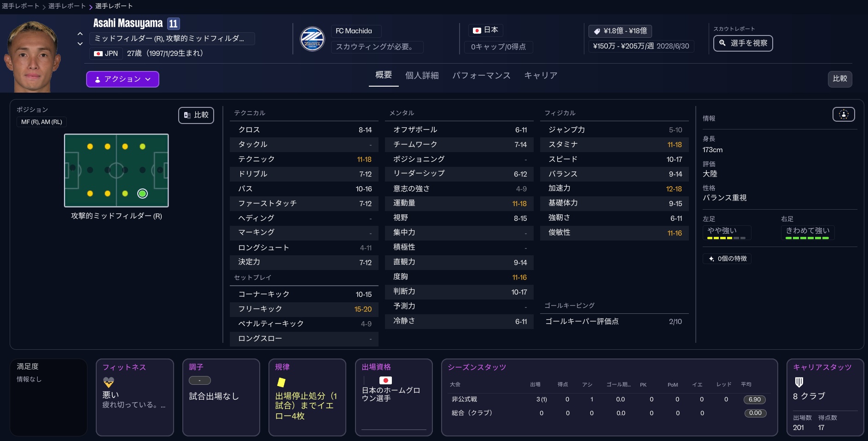Screen dimensions: 868x441
Task: Open the 0個の特徴 traits list
Action: pyautogui.click(x=727, y=259)
